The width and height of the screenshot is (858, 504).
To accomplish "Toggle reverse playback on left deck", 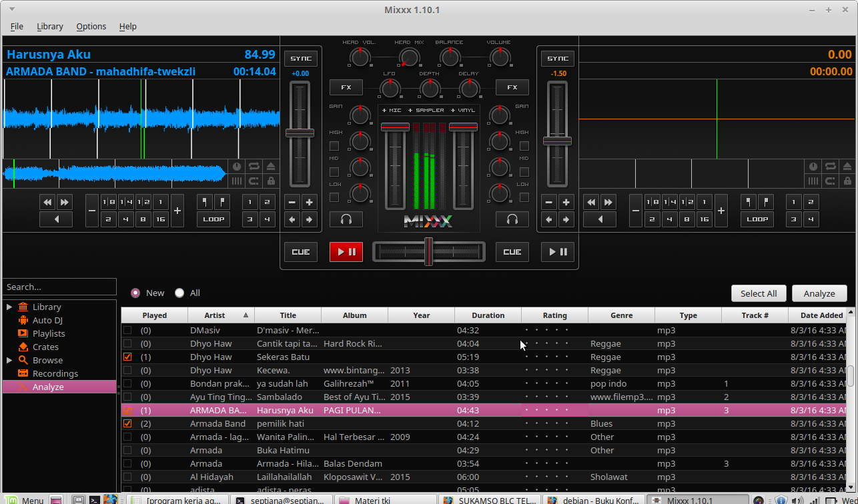I will (x=56, y=219).
